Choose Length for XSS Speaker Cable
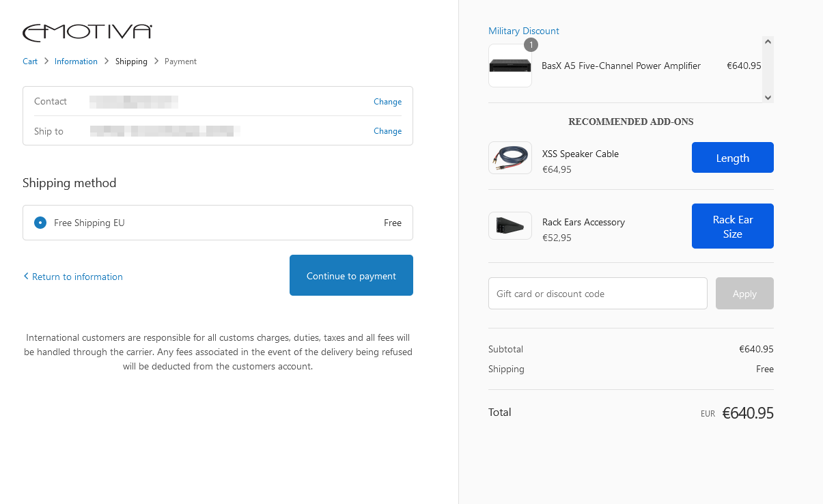823x504 pixels. [x=732, y=158]
